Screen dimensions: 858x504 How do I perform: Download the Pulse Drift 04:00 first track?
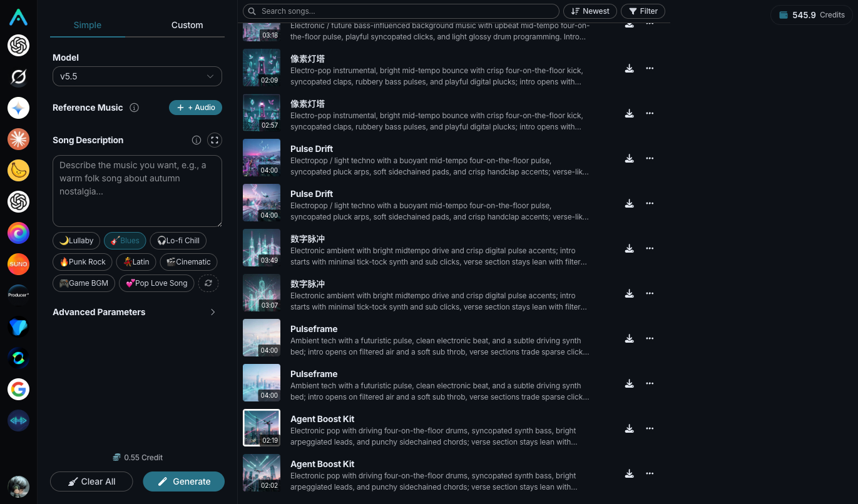click(630, 159)
